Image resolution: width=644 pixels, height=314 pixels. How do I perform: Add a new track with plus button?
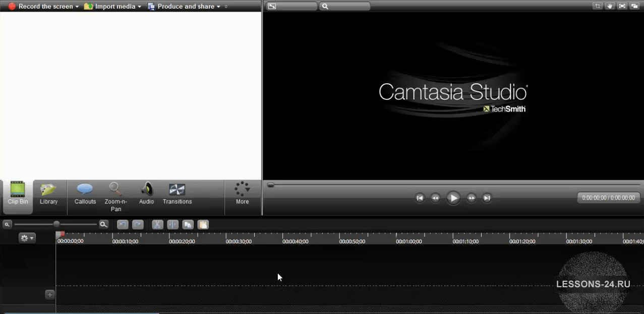(x=50, y=295)
